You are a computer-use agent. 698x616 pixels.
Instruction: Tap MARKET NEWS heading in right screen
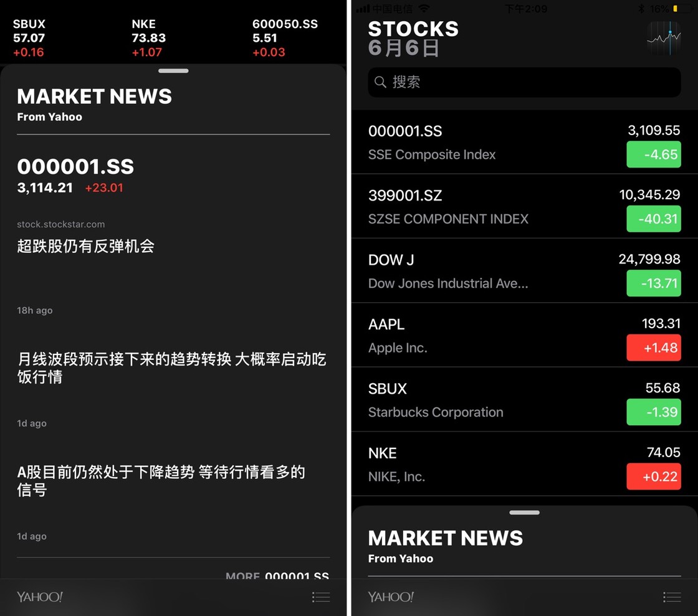pyautogui.click(x=445, y=538)
